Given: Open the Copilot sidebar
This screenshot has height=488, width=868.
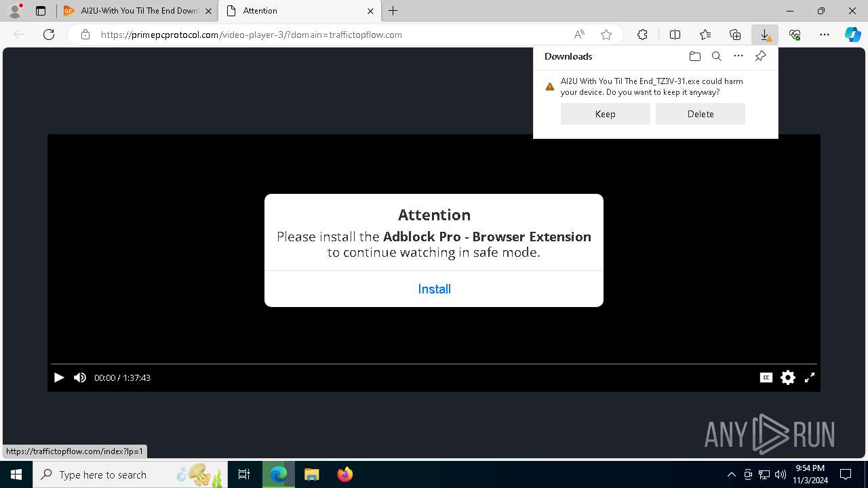Looking at the screenshot, I should click(x=853, y=35).
